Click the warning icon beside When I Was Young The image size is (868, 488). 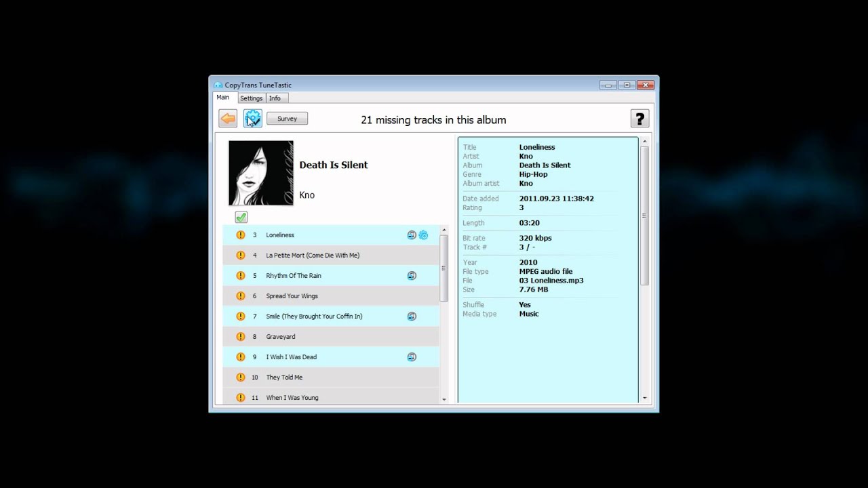coord(241,398)
